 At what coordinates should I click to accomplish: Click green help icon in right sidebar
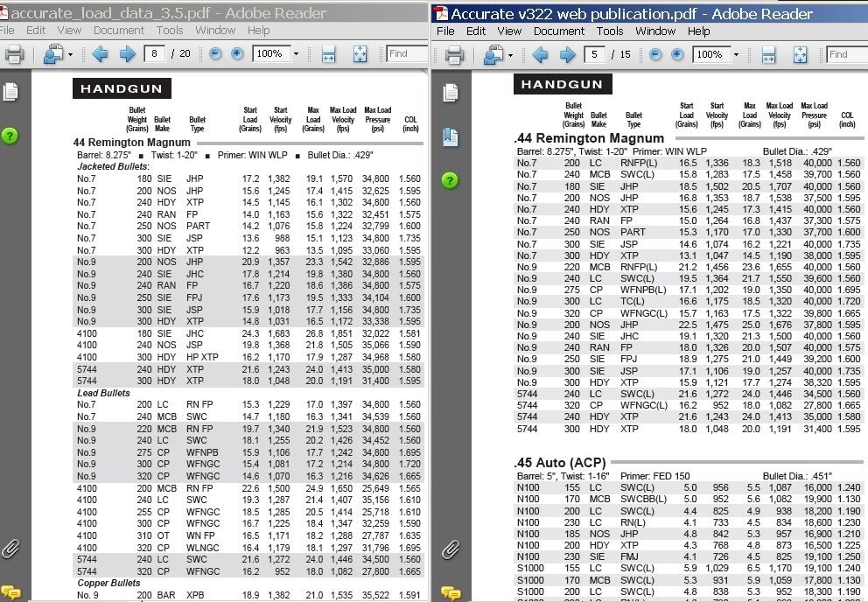click(450, 180)
